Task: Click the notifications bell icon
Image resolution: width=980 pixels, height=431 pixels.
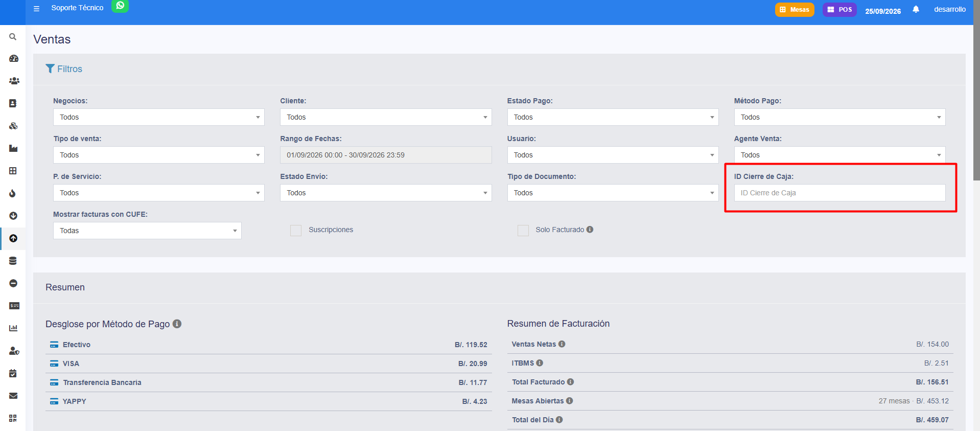Action: click(916, 9)
